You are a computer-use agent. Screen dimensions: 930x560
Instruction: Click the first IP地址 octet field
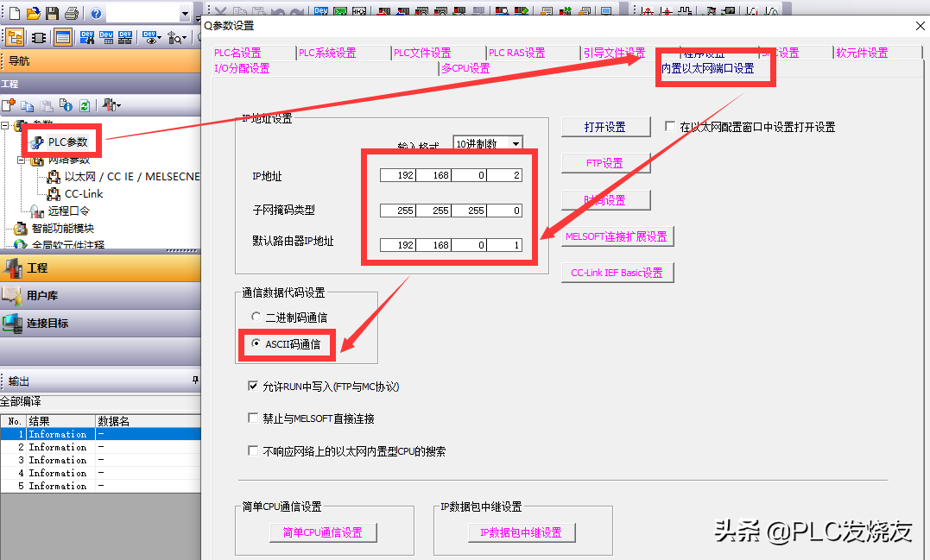pyautogui.click(x=397, y=176)
